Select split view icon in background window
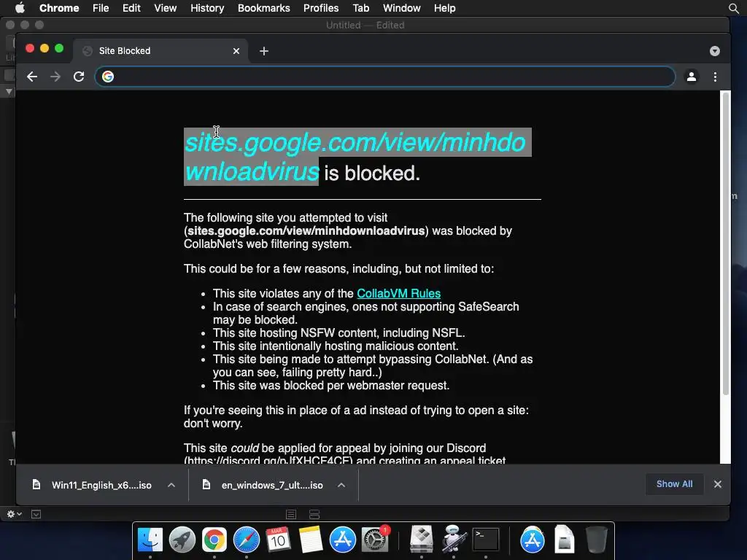The image size is (747, 560). pos(314,514)
